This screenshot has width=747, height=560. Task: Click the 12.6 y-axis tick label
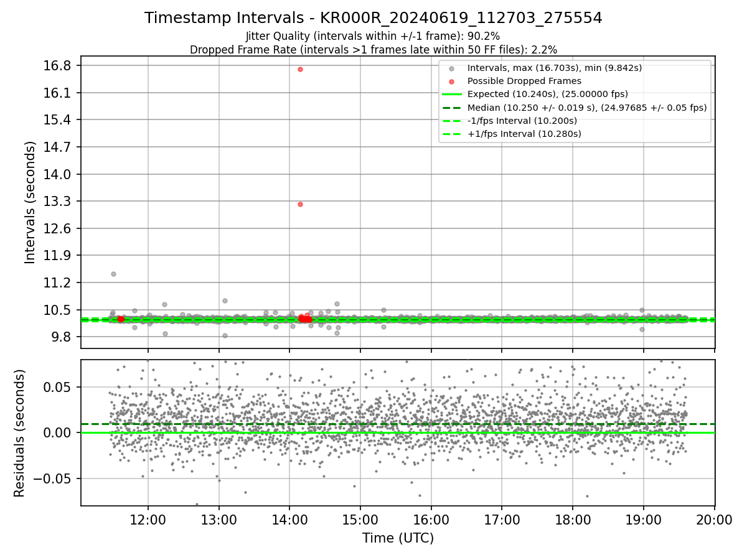pos(59,228)
